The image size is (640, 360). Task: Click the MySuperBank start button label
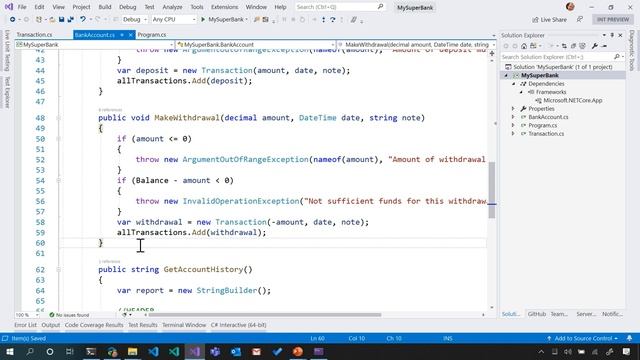pyautogui.click(x=226, y=19)
